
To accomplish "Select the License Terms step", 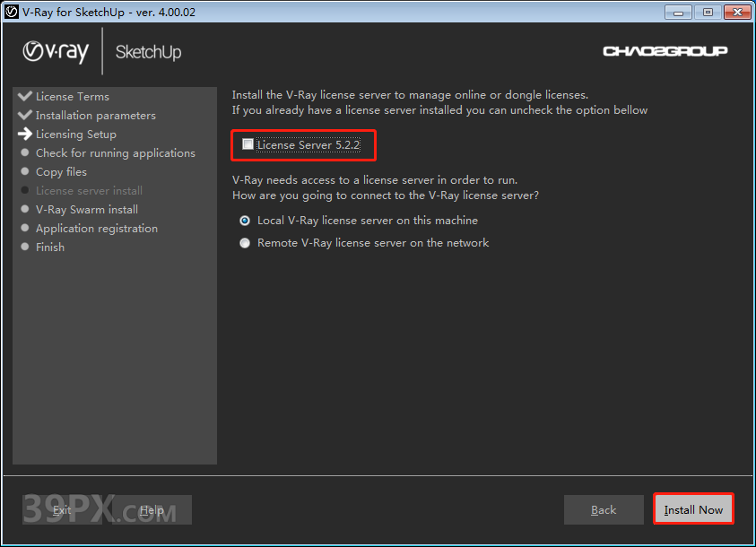I will click(x=73, y=96).
